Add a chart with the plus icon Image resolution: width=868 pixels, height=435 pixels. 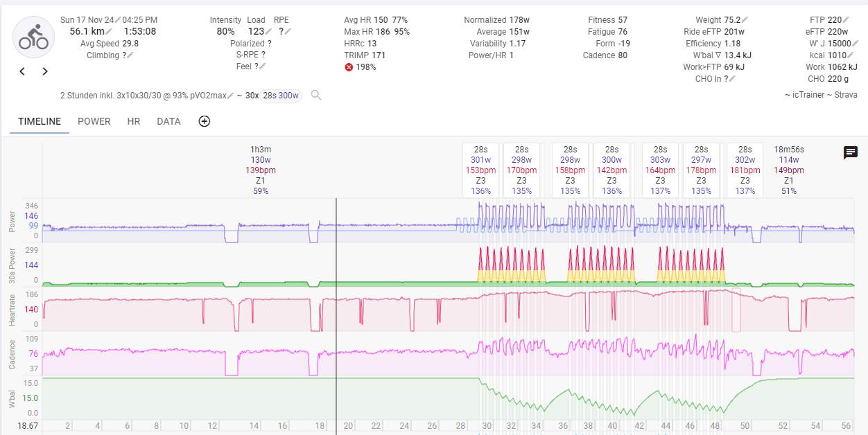tap(204, 121)
